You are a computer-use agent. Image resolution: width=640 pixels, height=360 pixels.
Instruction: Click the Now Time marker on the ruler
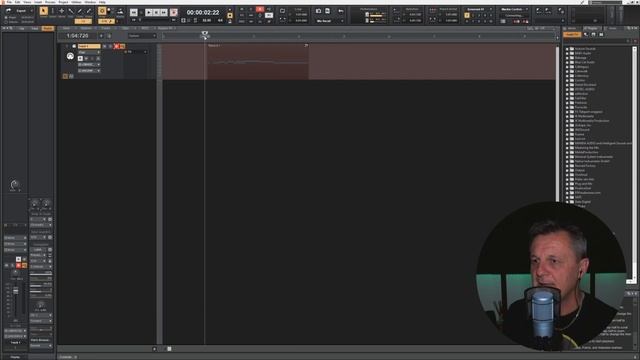204,34
